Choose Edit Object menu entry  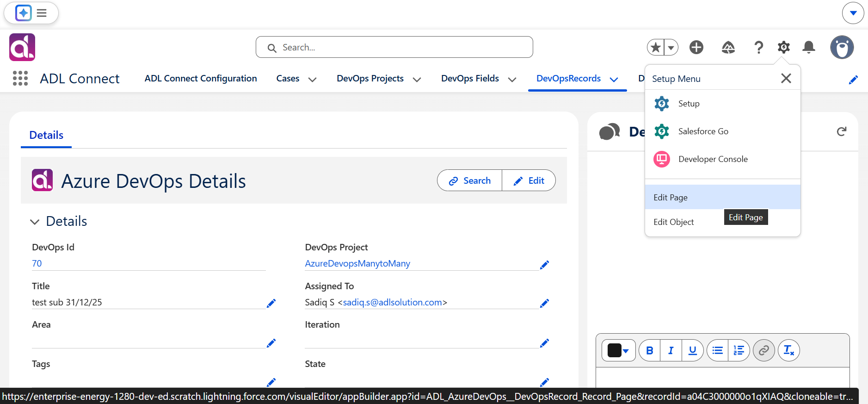click(674, 222)
